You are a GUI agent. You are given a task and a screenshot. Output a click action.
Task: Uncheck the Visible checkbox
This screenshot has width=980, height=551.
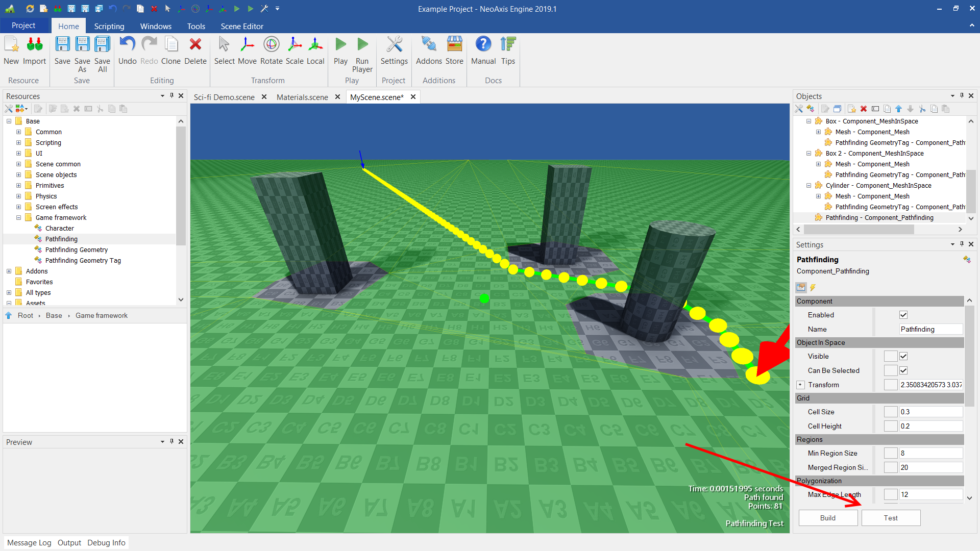903,357
